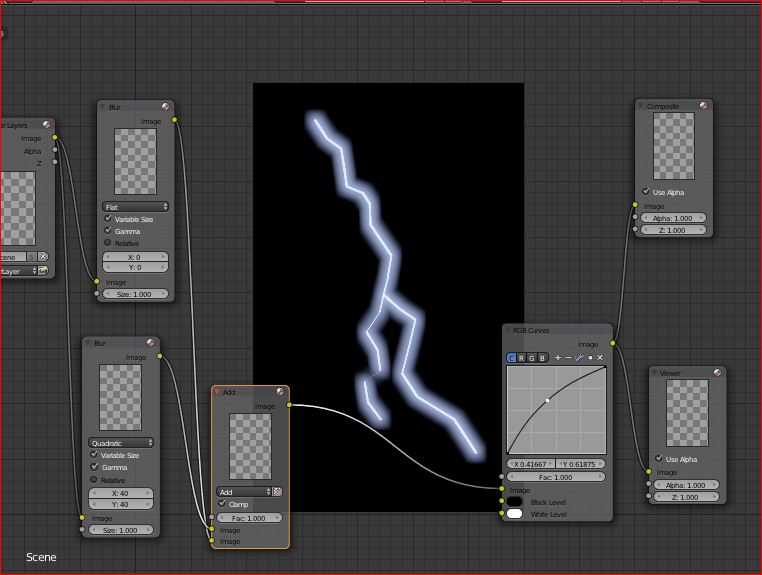Click the Alpha output socket of the Render Layers node
Viewport: 762px width, 575px height.
[55, 150]
